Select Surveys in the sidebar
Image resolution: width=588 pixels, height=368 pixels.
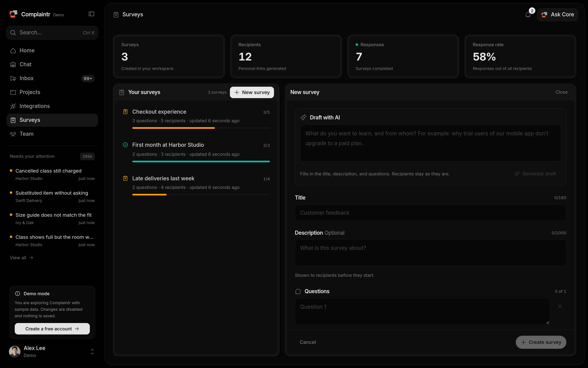click(x=52, y=120)
